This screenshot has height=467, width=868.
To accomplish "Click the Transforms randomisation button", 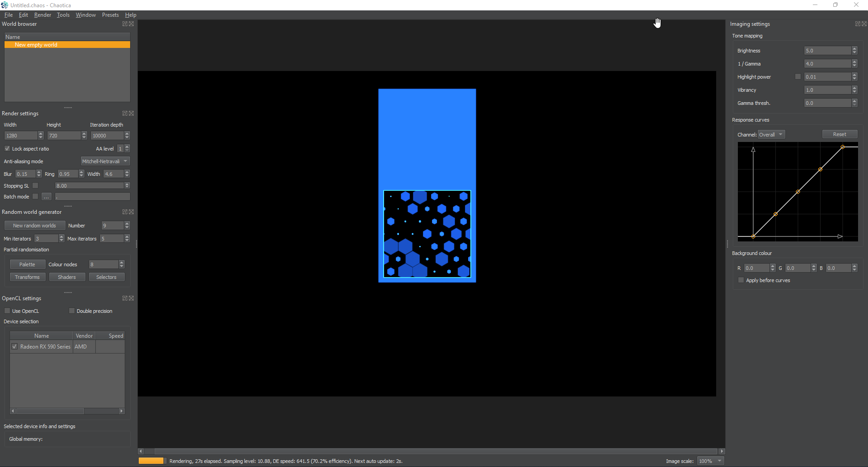I will pos(27,277).
